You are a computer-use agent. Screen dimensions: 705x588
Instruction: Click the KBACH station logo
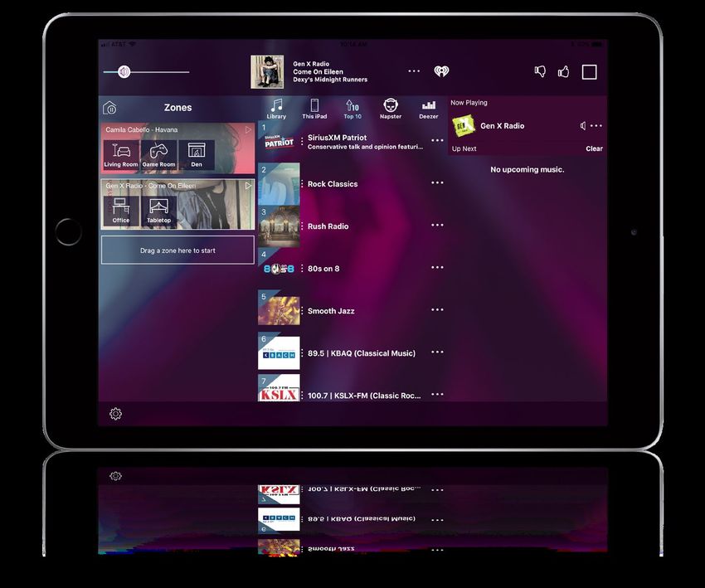[x=279, y=353]
